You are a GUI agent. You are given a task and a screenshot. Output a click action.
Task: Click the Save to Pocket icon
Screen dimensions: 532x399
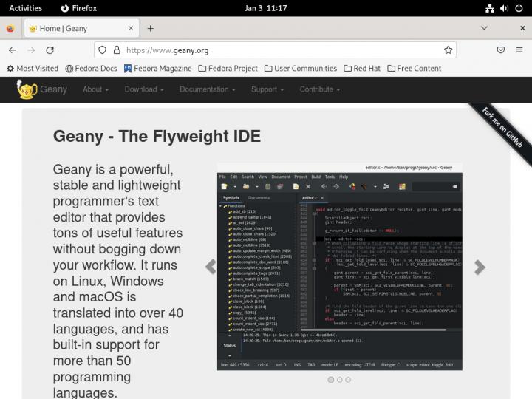pyautogui.click(x=500, y=50)
